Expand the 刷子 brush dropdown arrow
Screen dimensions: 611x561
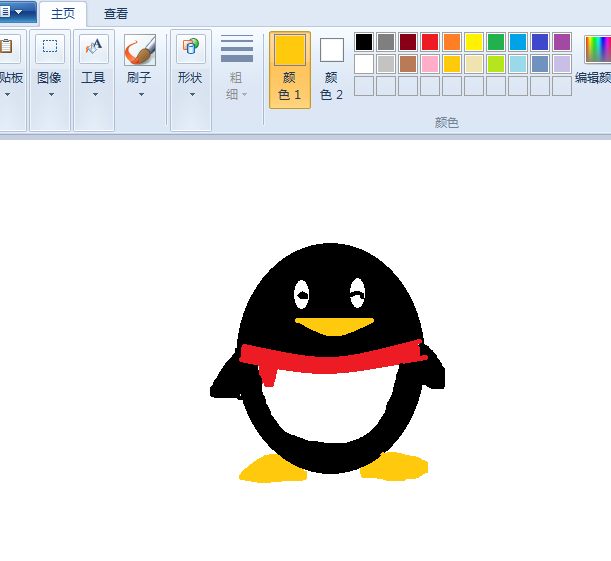[141, 94]
